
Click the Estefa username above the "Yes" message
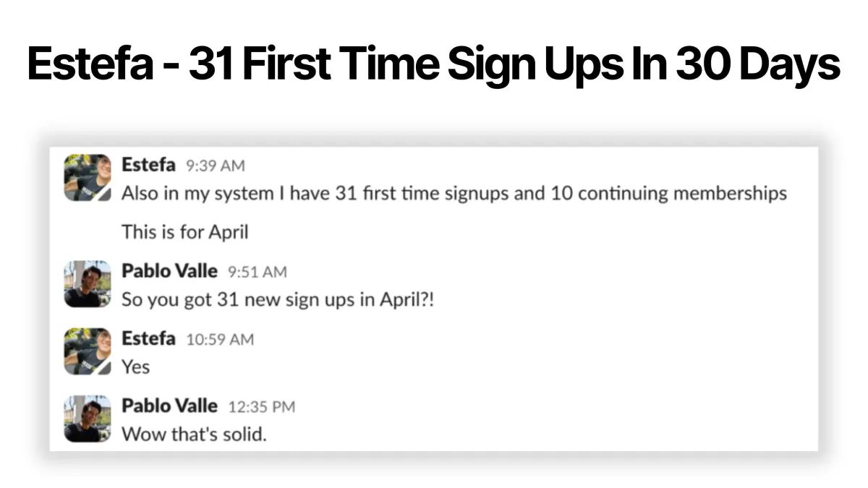click(x=148, y=338)
